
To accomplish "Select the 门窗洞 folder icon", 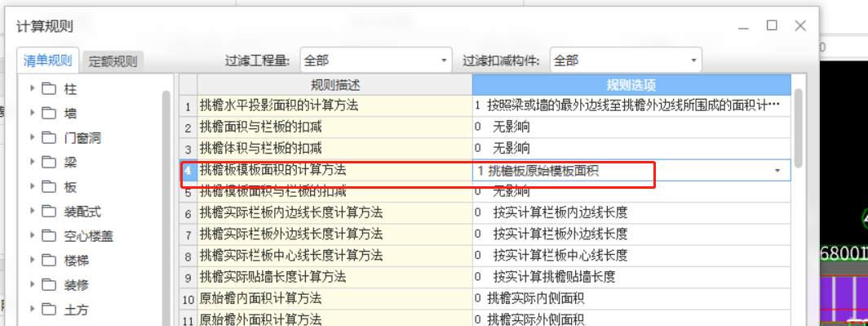I will 49,137.
